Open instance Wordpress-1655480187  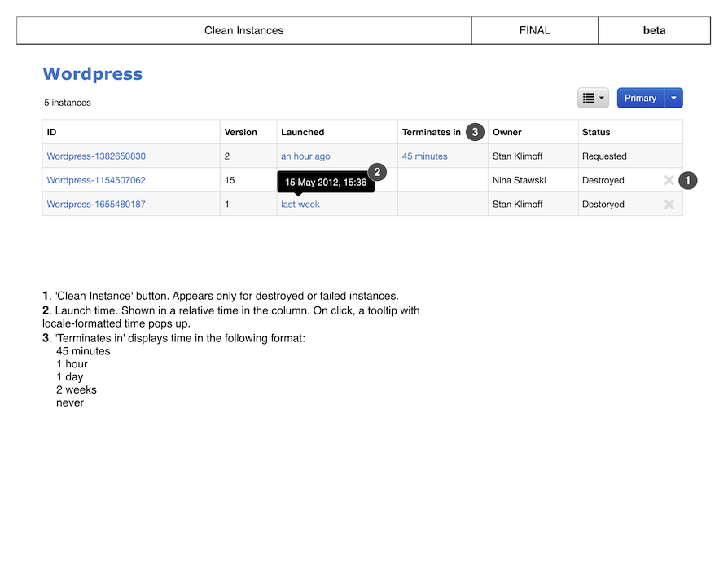click(x=96, y=205)
